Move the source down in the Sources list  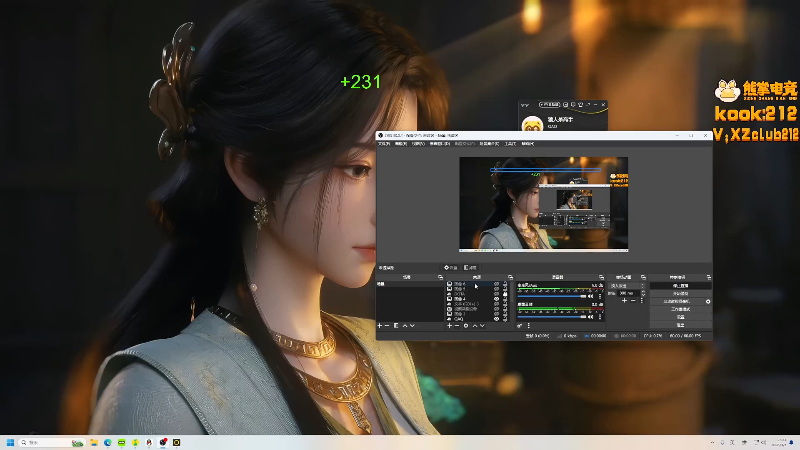click(483, 326)
